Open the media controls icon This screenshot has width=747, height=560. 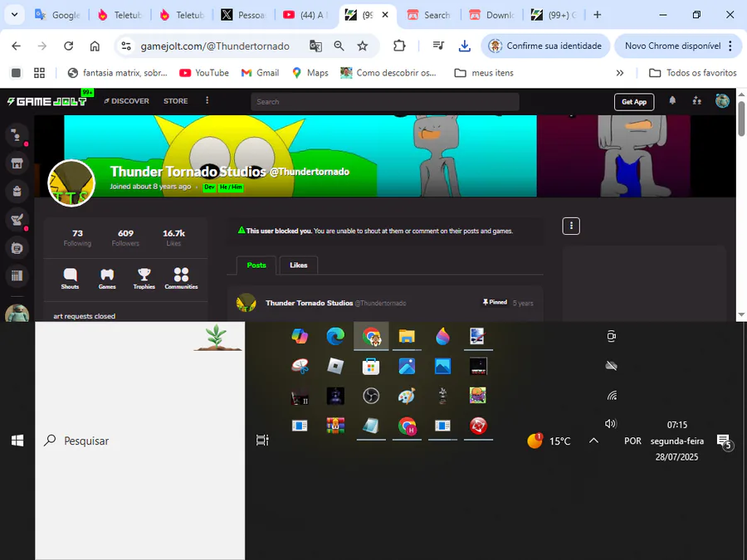click(438, 46)
